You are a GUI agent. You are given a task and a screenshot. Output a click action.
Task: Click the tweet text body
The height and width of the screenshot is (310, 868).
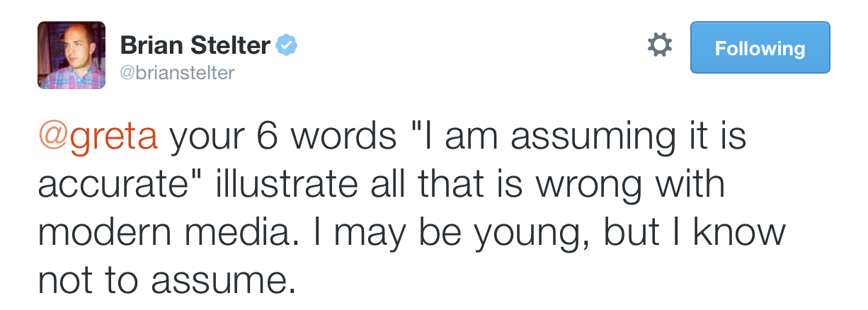[412, 209]
